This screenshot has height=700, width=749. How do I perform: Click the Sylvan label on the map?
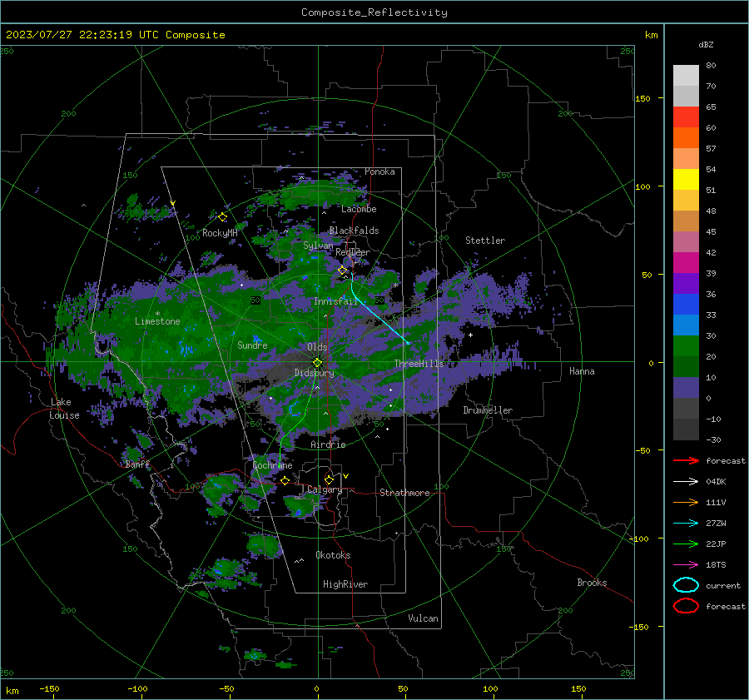click(x=318, y=246)
